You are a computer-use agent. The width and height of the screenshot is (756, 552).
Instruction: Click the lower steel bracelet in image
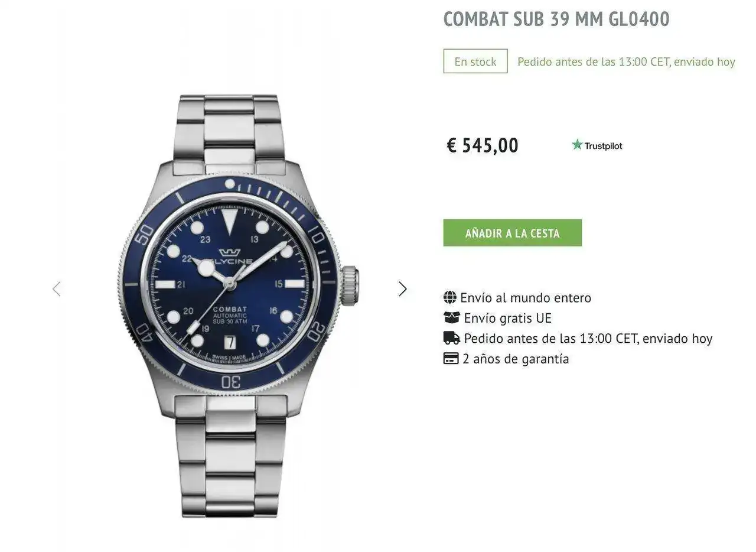pyautogui.click(x=230, y=455)
